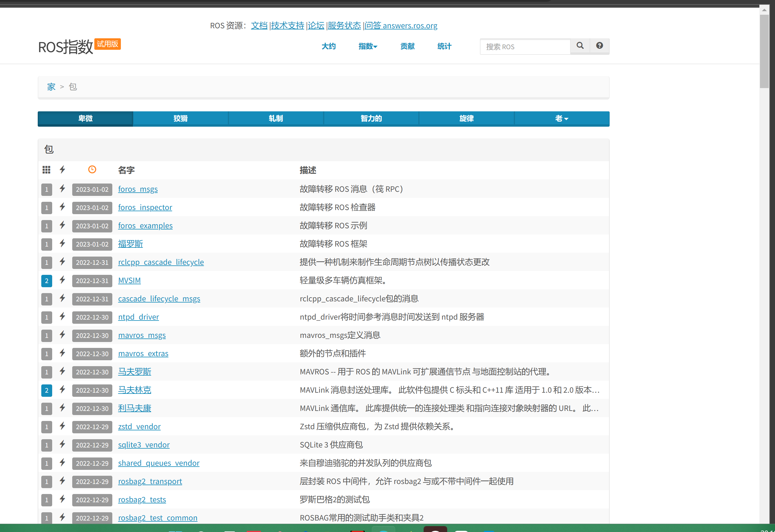The height and width of the screenshot is (532, 775).
Task: Open the MVSIM package page
Action: point(129,280)
